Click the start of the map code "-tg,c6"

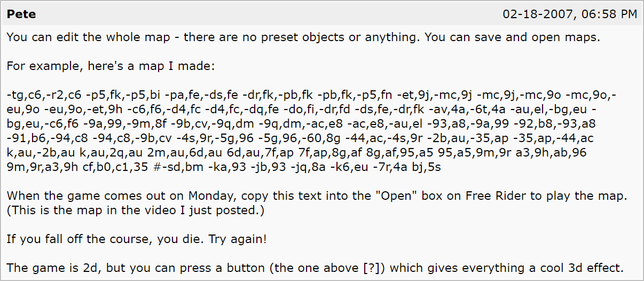[x=24, y=96]
